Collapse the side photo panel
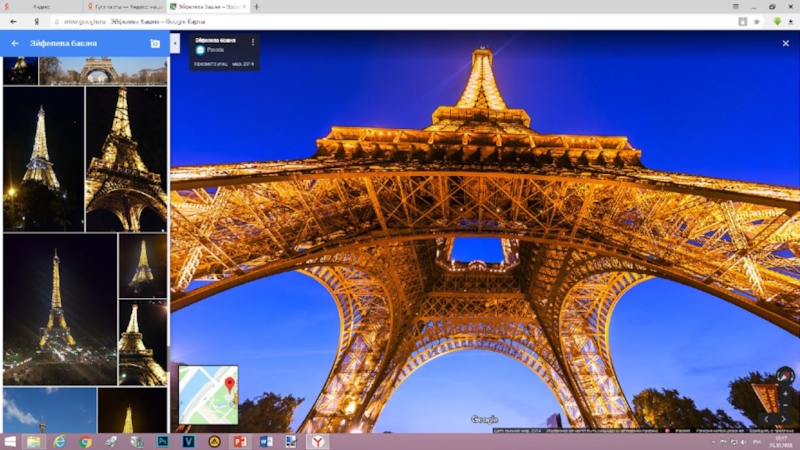 click(x=175, y=44)
